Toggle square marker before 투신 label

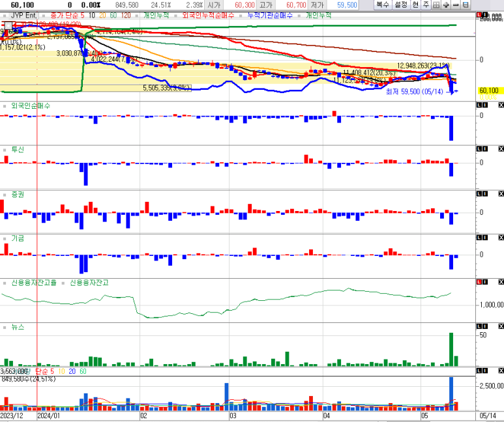tap(5, 150)
